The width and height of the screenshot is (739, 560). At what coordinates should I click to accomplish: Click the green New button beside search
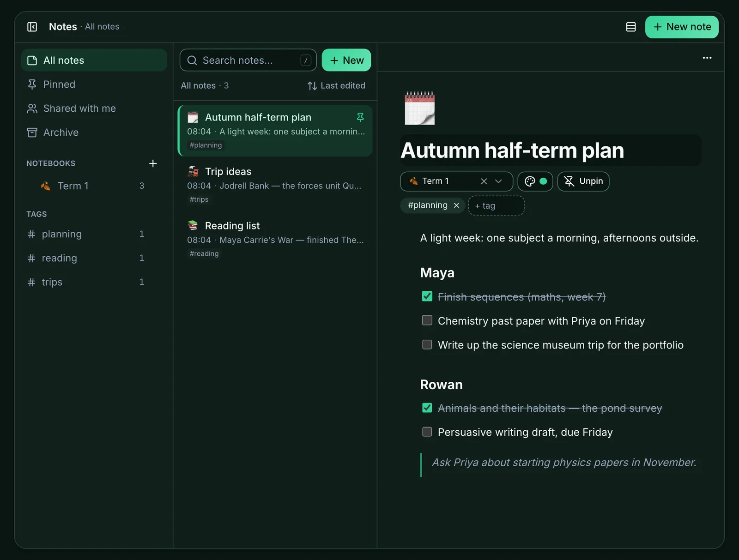346,60
